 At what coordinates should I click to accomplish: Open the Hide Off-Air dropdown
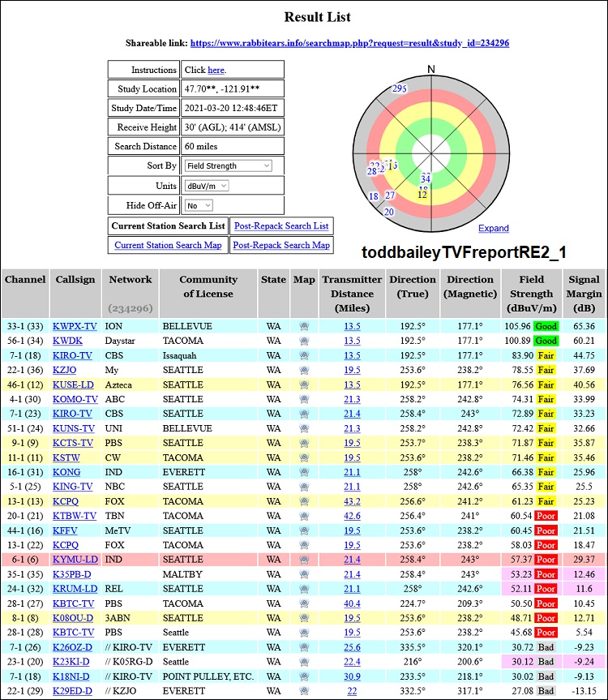(198, 206)
